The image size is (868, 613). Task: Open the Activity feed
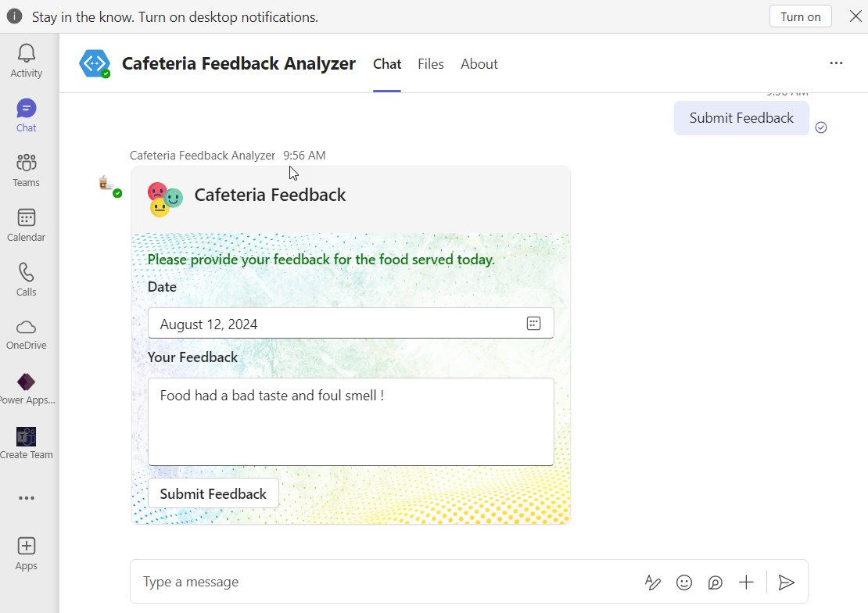coord(26,59)
